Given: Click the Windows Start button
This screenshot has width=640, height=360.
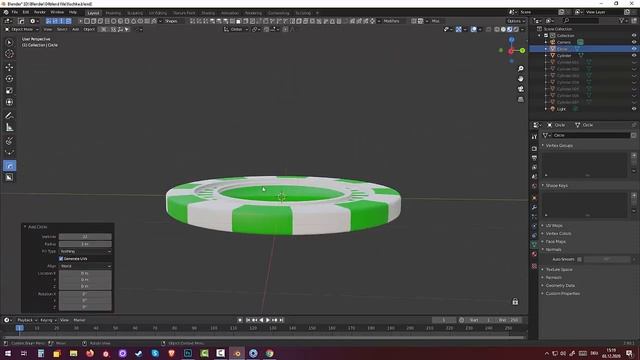Looking at the screenshot, I should coord(8,353).
